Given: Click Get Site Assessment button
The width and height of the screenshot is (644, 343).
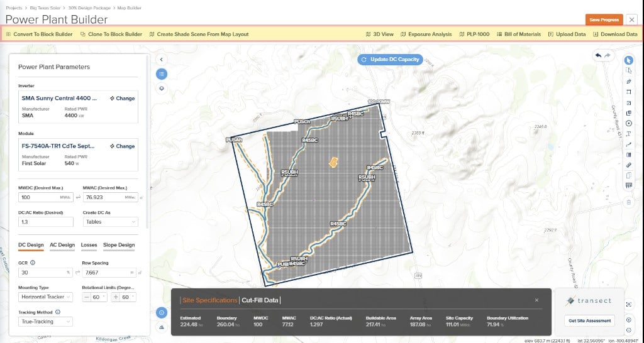Looking at the screenshot, I should point(589,321).
